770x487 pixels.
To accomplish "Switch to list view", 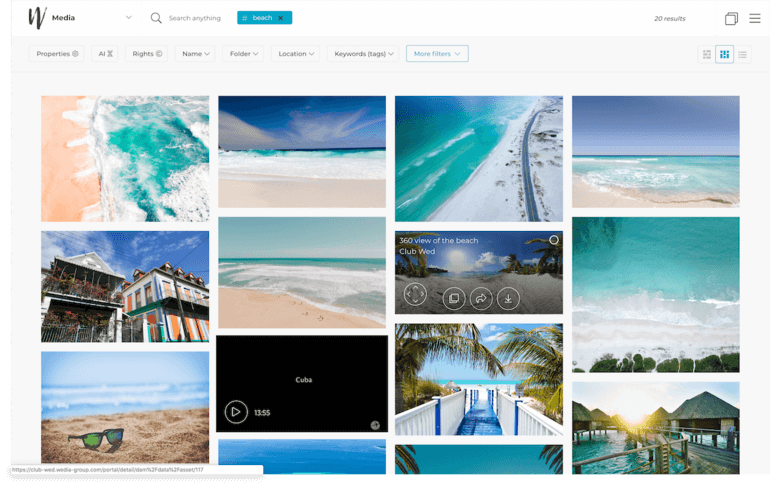I will point(742,54).
